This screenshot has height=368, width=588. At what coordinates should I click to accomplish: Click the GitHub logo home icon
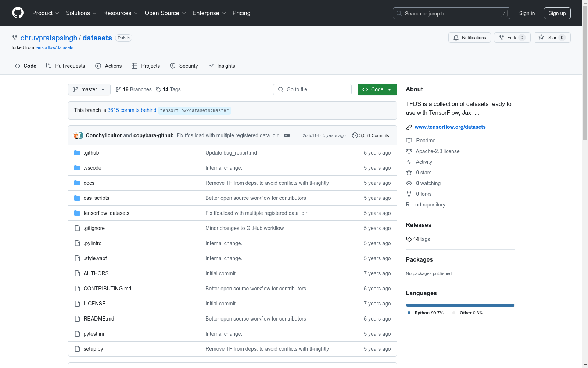(x=18, y=13)
